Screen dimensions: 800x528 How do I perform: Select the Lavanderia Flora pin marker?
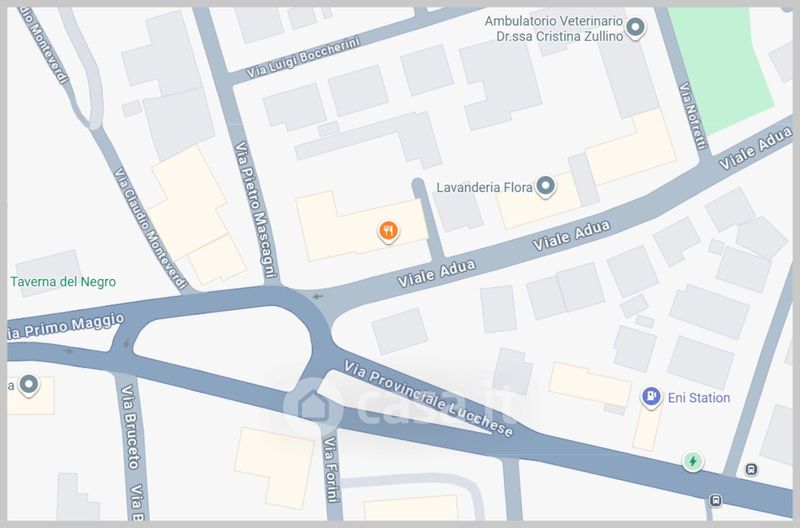[x=545, y=187]
